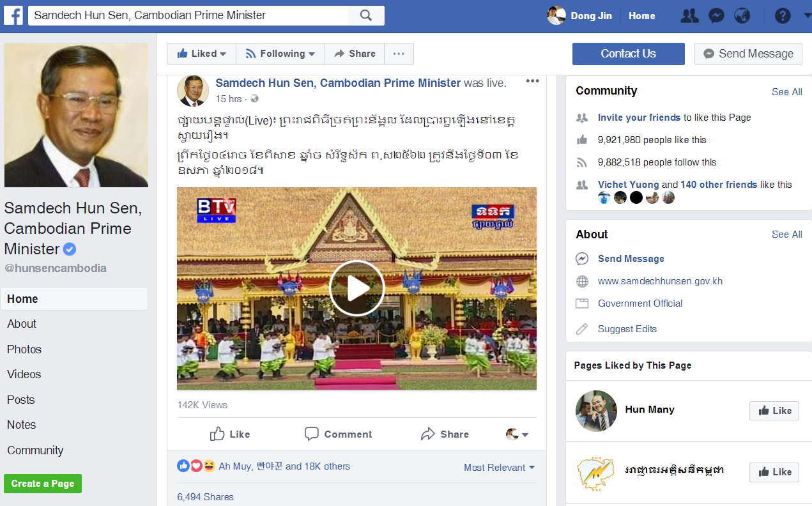Click the Government Official category
The width and height of the screenshot is (812, 506).
640,303
